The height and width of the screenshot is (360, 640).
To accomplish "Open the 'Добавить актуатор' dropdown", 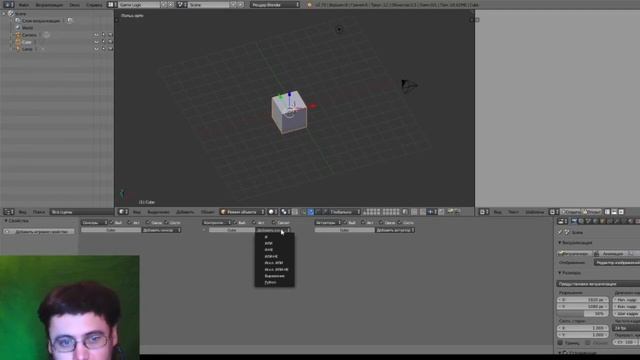I will pyautogui.click(x=395, y=230).
